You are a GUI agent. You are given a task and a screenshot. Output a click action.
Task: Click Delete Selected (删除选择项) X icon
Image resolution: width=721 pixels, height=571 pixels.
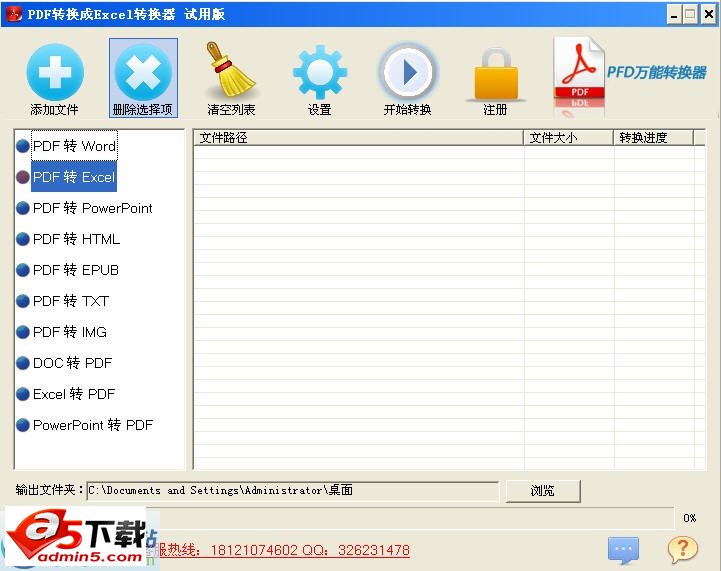143,72
